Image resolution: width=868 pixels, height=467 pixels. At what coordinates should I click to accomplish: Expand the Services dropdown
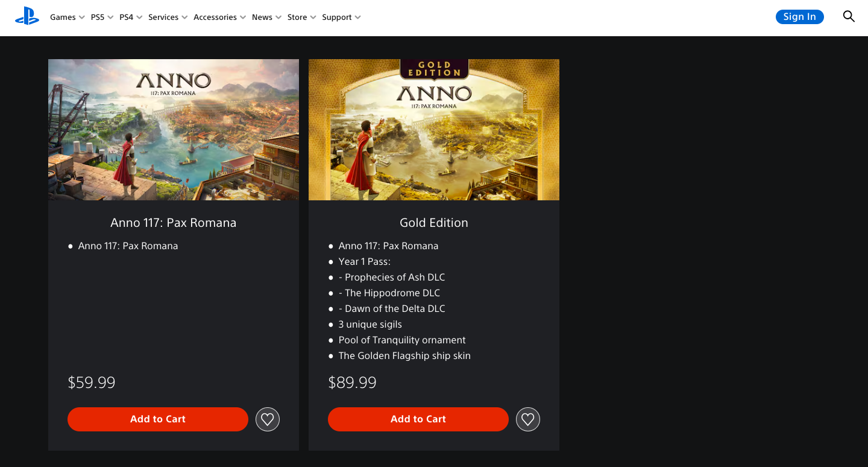pos(163,17)
